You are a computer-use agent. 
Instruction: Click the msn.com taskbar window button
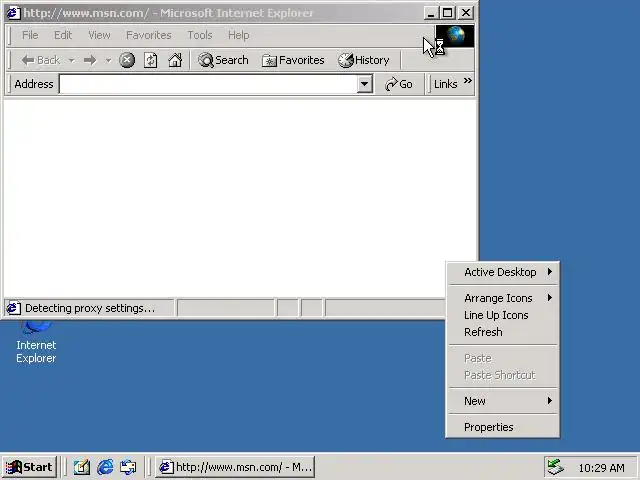point(235,467)
